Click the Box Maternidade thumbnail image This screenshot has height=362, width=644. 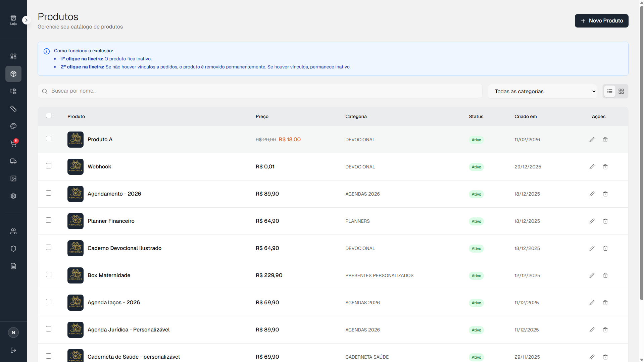(76, 275)
